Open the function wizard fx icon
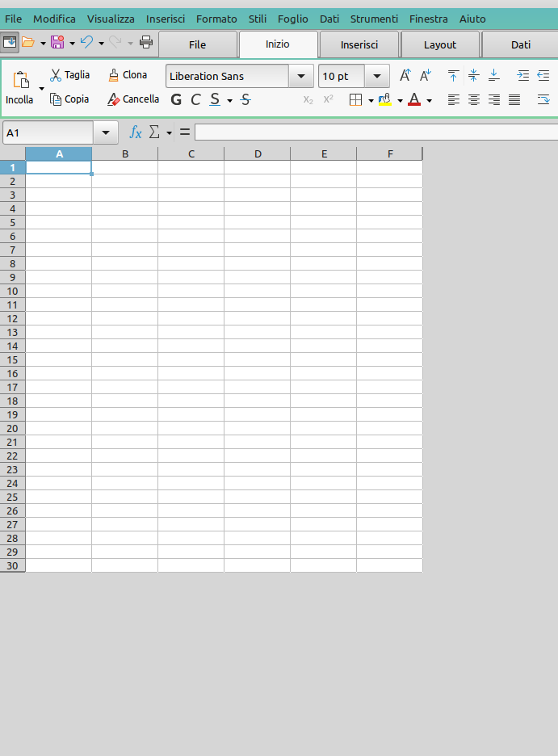 [x=136, y=132]
